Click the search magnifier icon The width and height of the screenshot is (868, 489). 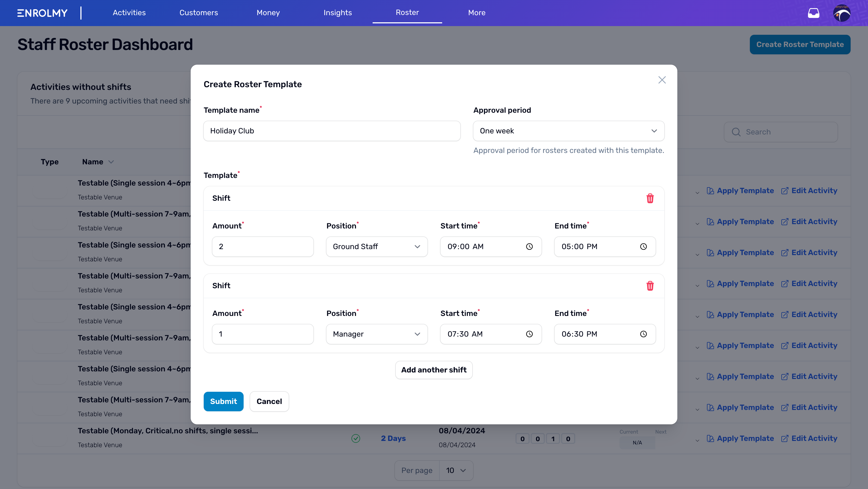pos(736,132)
